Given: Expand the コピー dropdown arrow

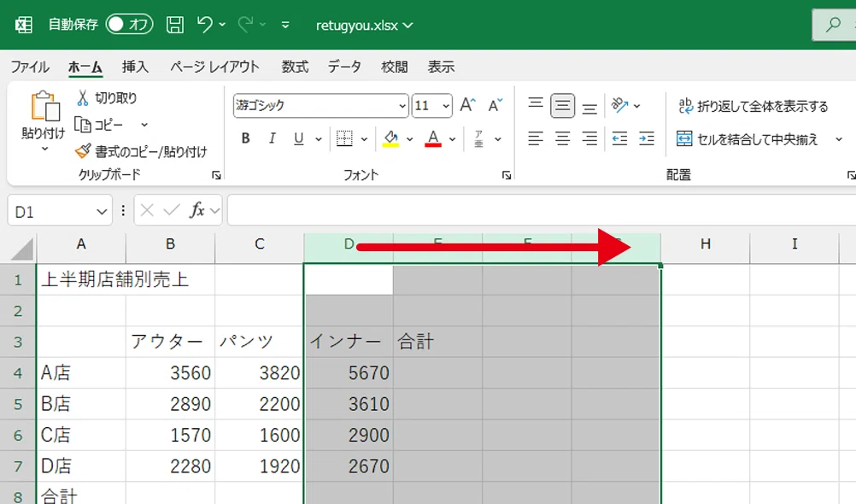Looking at the screenshot, I should pyautogui.click(x=144, y=125).
